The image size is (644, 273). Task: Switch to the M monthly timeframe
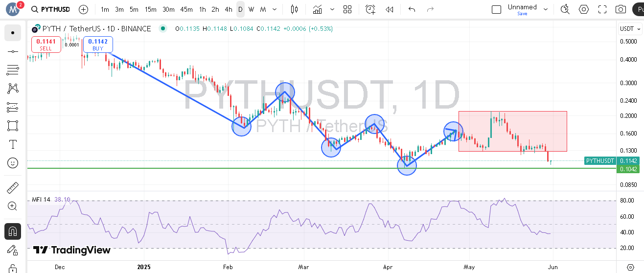[263, 9]
